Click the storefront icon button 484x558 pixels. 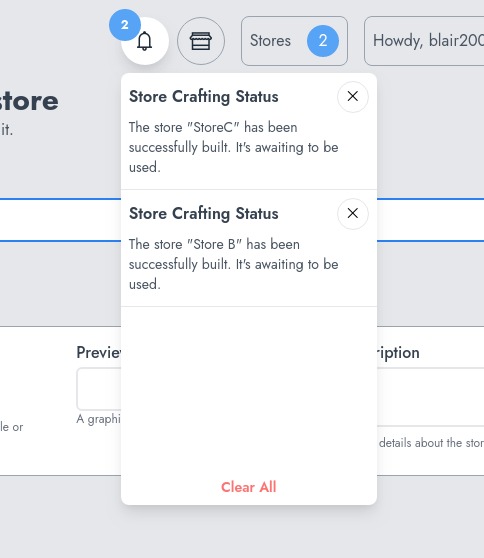pos(201,41)
